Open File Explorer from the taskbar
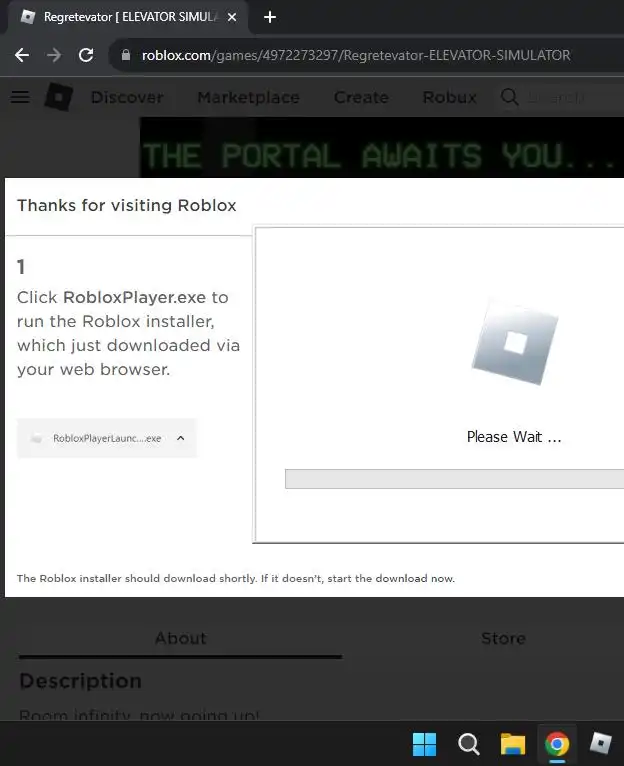624x766 pixels. [513, 744]
